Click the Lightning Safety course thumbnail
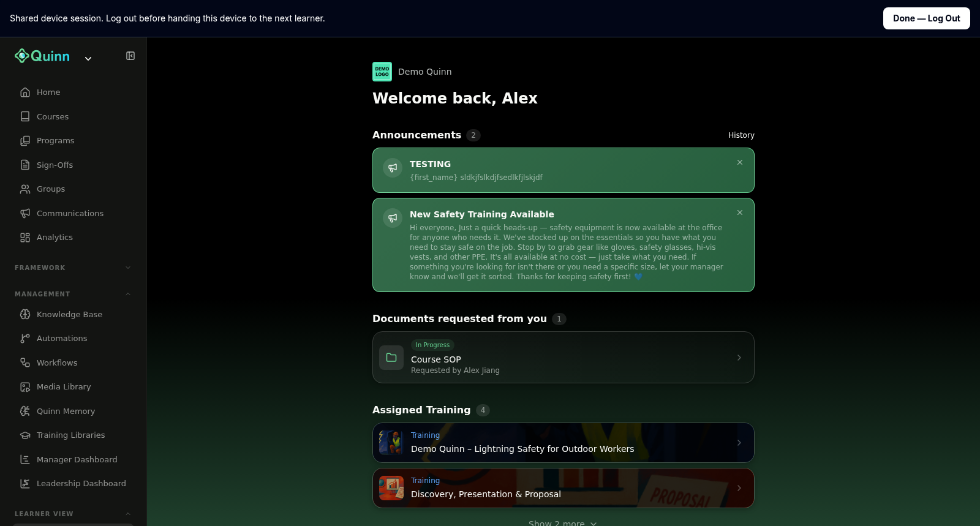 (x=391, y=443)
